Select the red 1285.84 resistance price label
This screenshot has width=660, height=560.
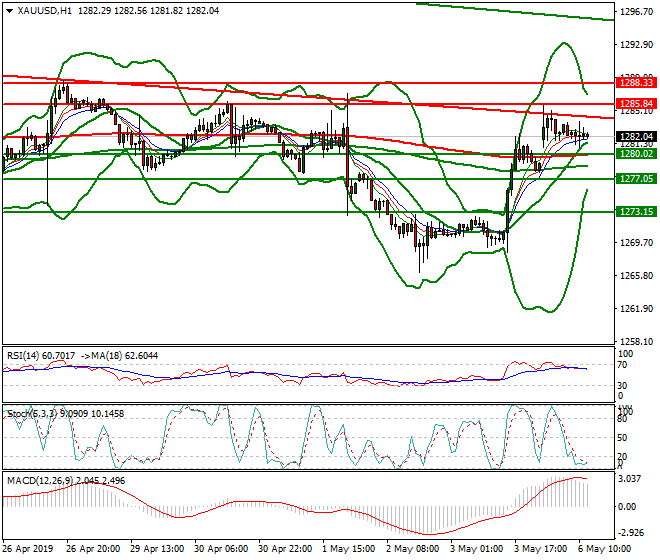pos(636,104)
